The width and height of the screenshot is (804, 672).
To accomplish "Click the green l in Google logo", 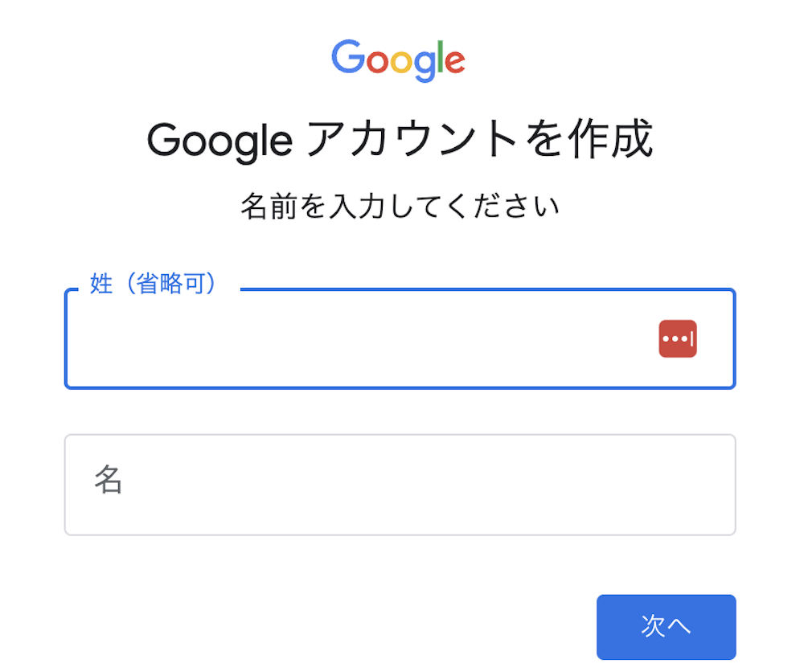I will [440, 57].
